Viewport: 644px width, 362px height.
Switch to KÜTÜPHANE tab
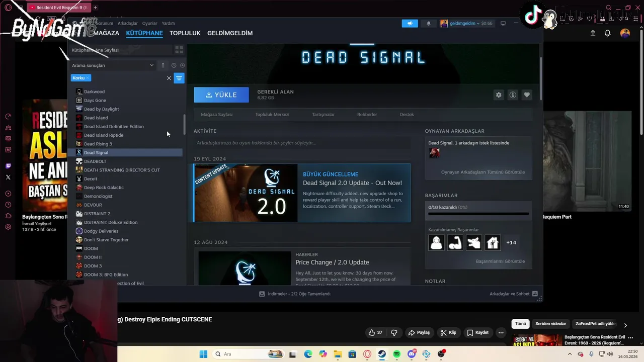click(x=144, y=33)
